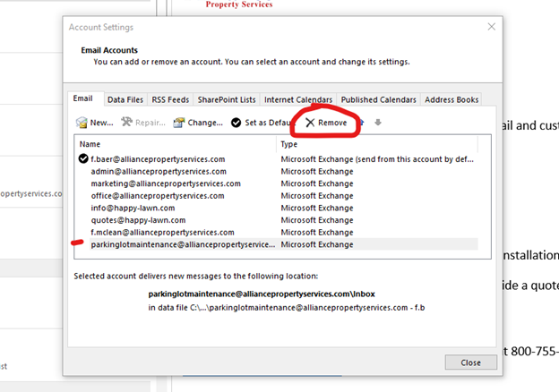Select the info@happy-lawn.com account
This screenshot has width=559, height=392.
click(x=133, y=208)
